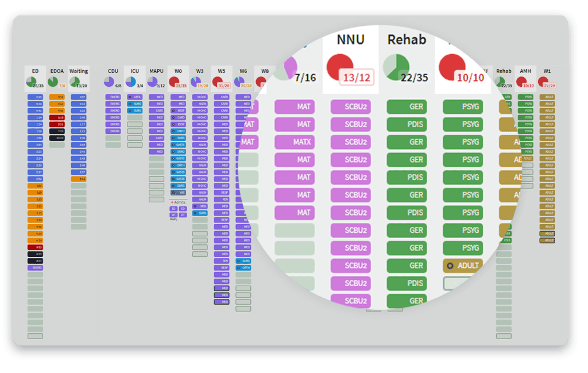Click the CDU occupancy pie chart
The height and width of the screenshot is (373, 588).
pyautogui.click(x=109, y=82)
